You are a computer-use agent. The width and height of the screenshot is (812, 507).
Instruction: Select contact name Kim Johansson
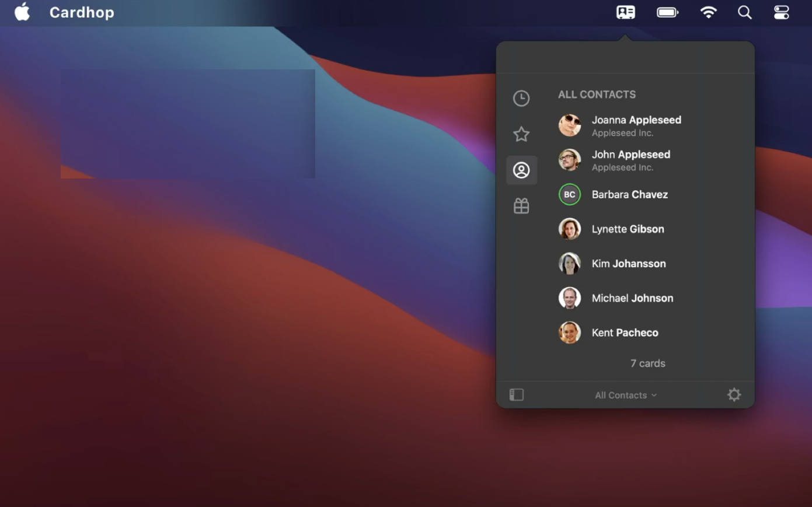click(629, 263)
